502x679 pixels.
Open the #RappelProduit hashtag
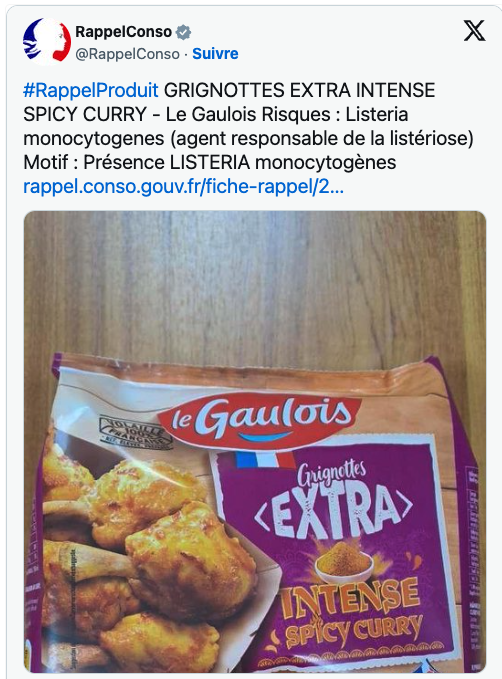coord(91,91)
